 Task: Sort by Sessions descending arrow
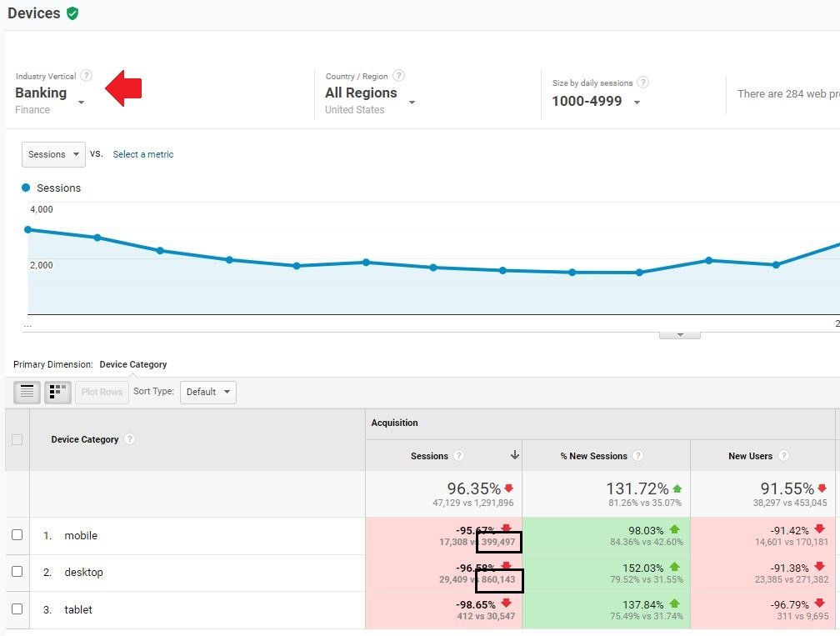[x=514, y=455]
